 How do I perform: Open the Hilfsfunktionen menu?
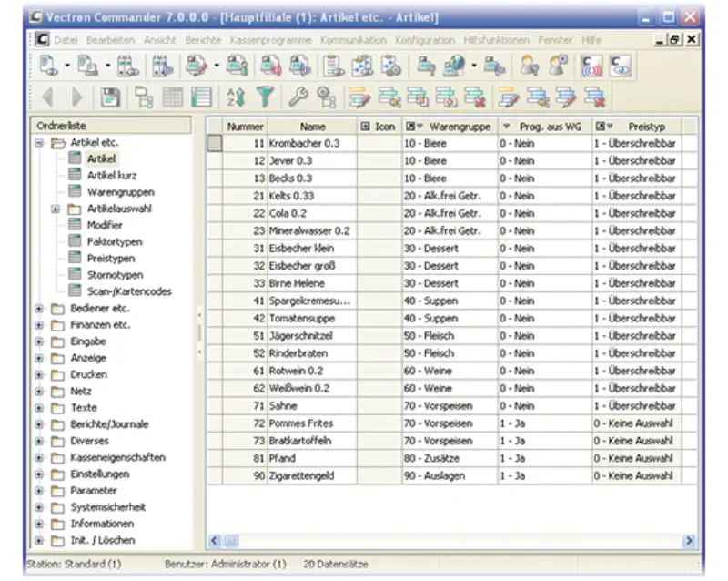pos(496,40)
